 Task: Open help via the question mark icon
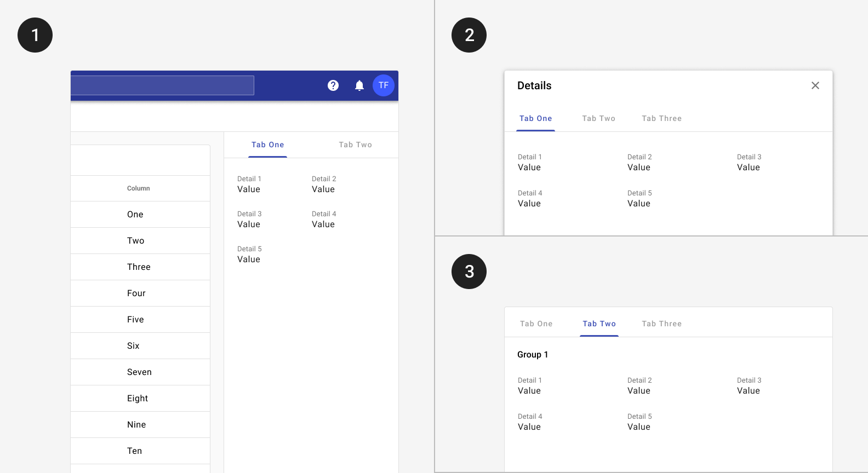tap(333, 85)
